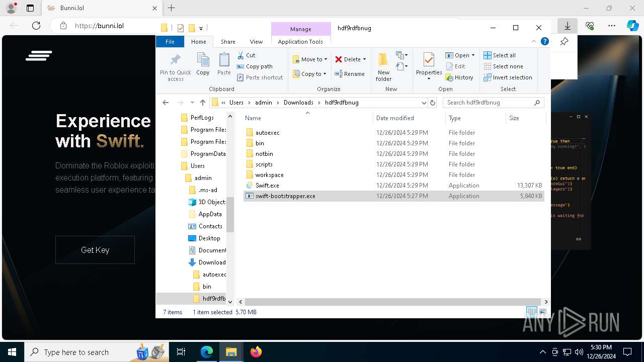Open Edge downloads icon
Viewport: 644px width, 362px height.
(x=567, y=26)
